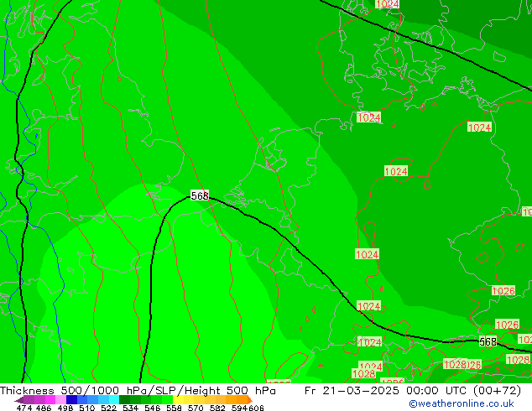Pick the light pink legend swatch
The width and height of the screenshot is (532, 411).
click(61, 399)
